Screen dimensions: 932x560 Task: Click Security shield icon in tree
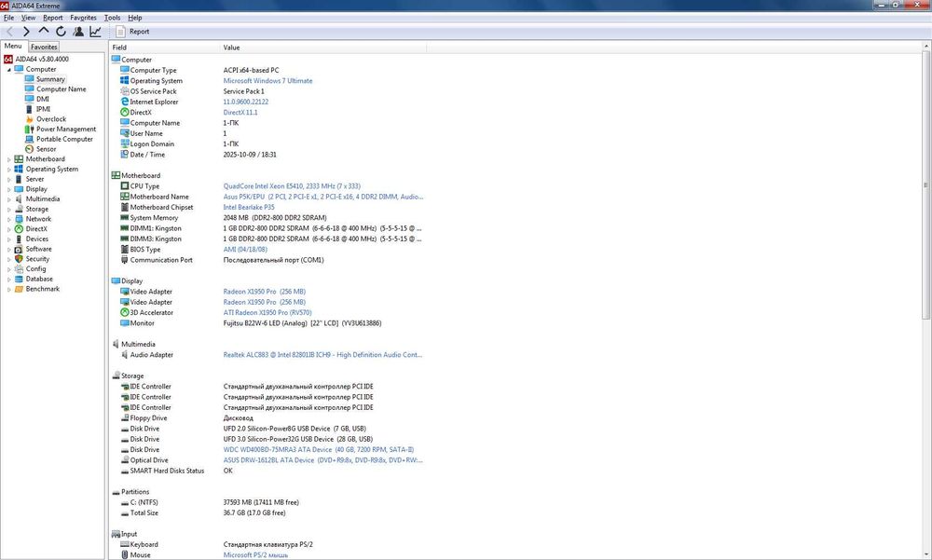coord(19,259)
